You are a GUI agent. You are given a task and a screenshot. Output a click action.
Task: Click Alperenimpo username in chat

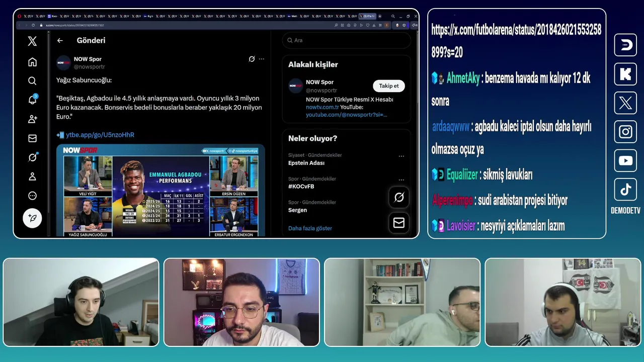click(453, 200)
